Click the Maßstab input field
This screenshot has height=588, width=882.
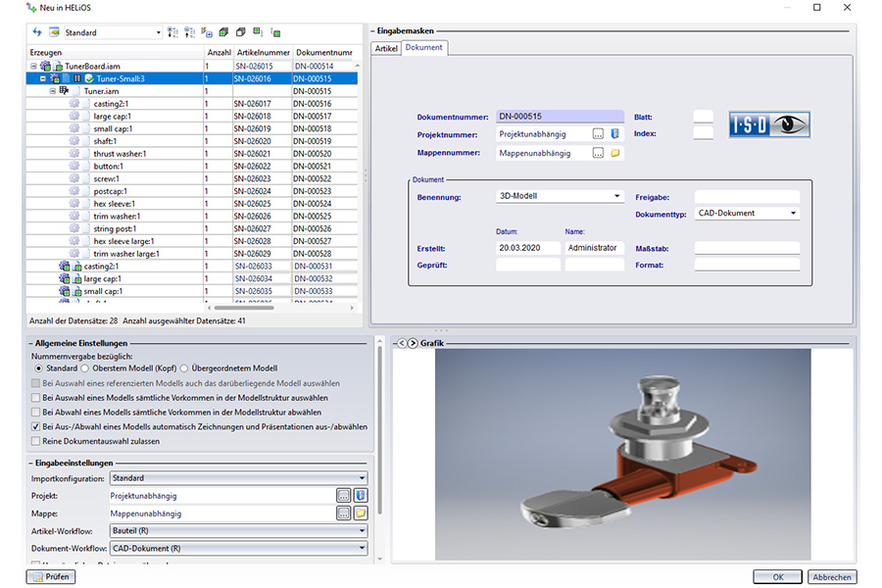click(747, 248)
